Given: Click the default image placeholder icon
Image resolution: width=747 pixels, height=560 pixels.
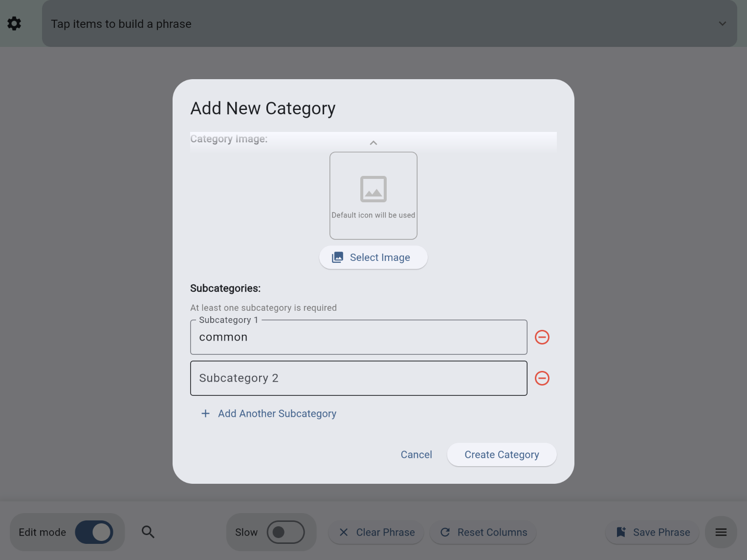Looking at the screenshot, I should pos(373,189).
